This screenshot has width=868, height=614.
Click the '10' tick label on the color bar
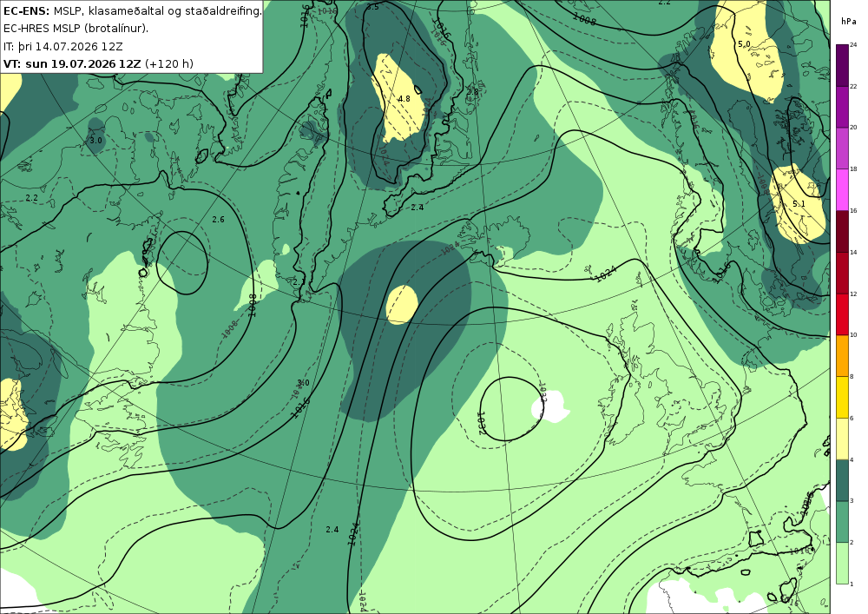click(853, 335)
